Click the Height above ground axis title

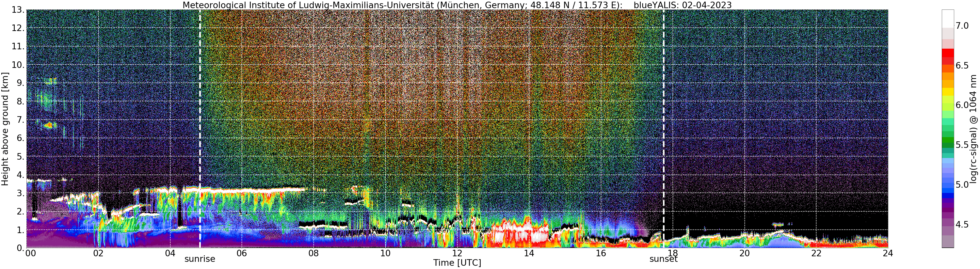click(x=5, y=129)
